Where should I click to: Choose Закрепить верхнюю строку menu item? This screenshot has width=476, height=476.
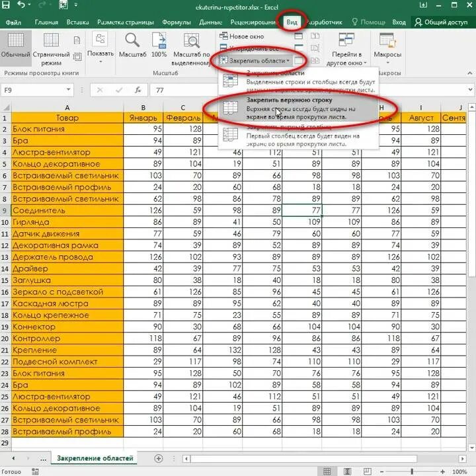pyautogui.click(x=299, y=108)
